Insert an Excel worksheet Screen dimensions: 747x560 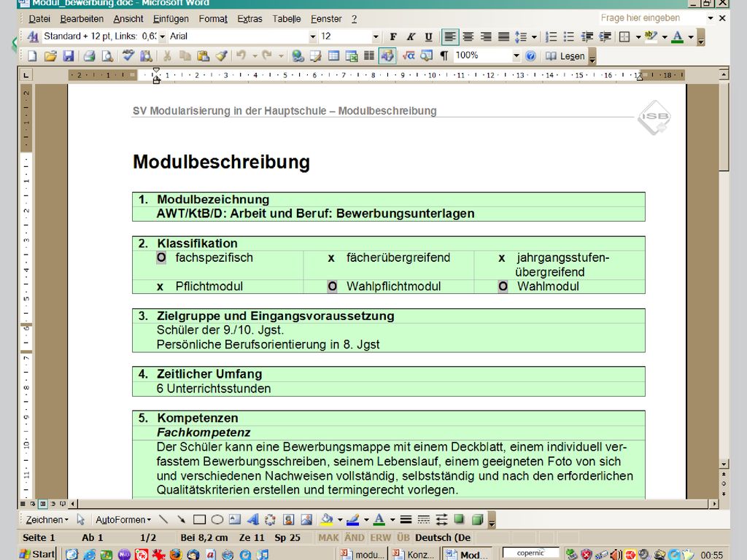point(352,56)
